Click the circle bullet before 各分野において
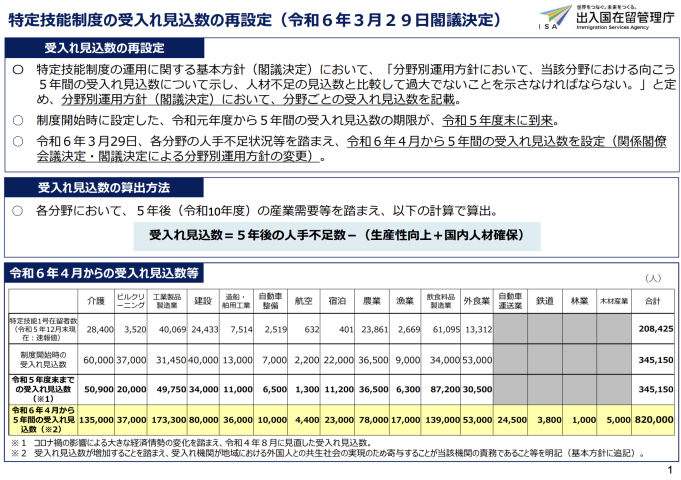The height and width of the screenshot is (480, 681). coord(17,212)
